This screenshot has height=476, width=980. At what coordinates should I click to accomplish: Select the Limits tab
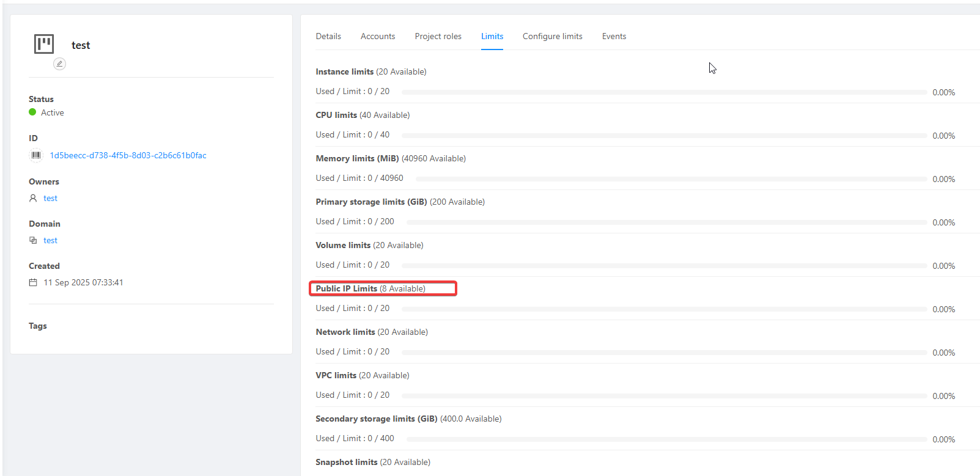492,36
